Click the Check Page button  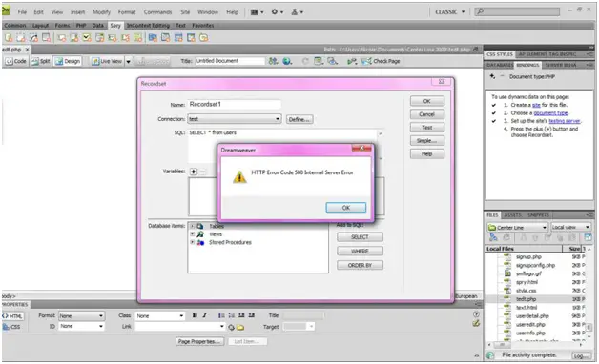click(x=381, y=61)
